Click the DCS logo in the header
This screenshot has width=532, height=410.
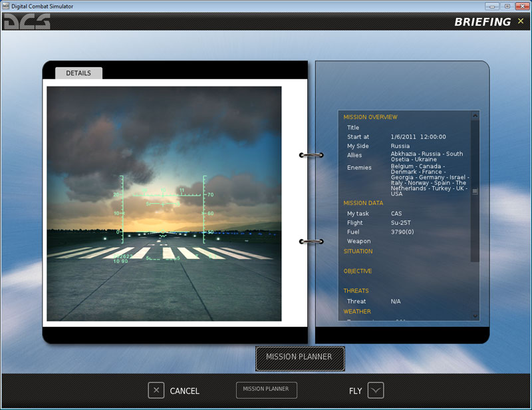(x=27, y=21)
